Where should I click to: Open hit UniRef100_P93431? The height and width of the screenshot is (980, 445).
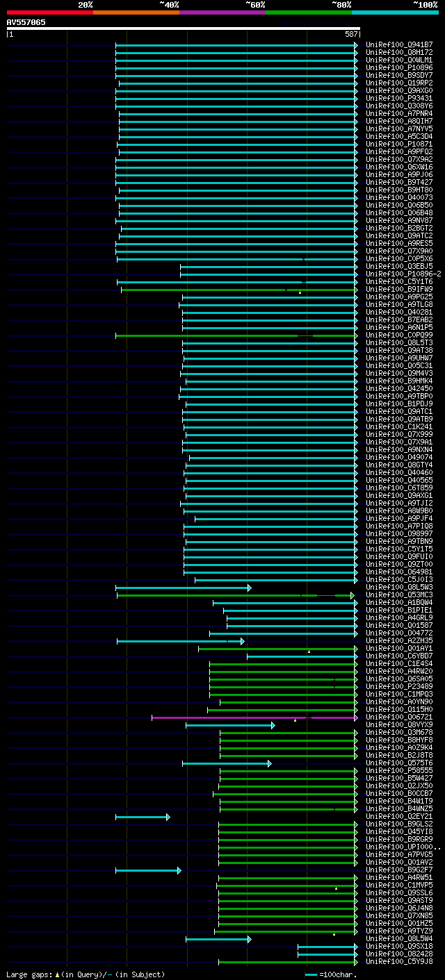coord(399,98)
